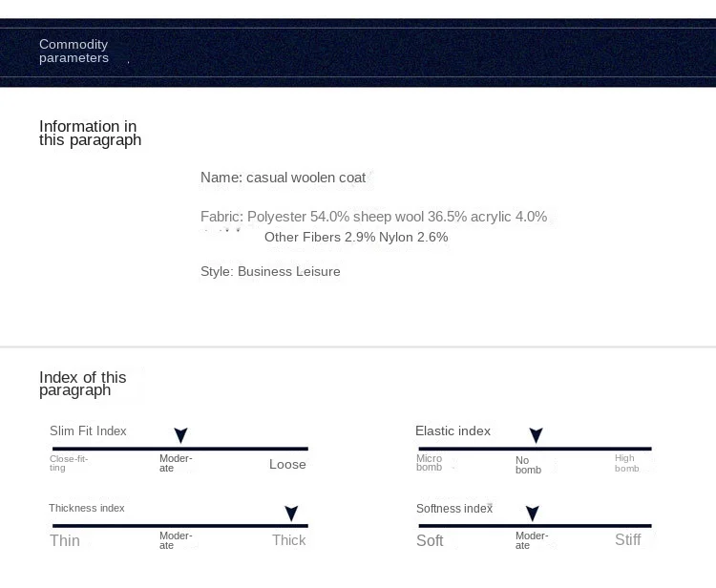
Task: Click the Information in this paragraph heading
Action: click(90, 134)
